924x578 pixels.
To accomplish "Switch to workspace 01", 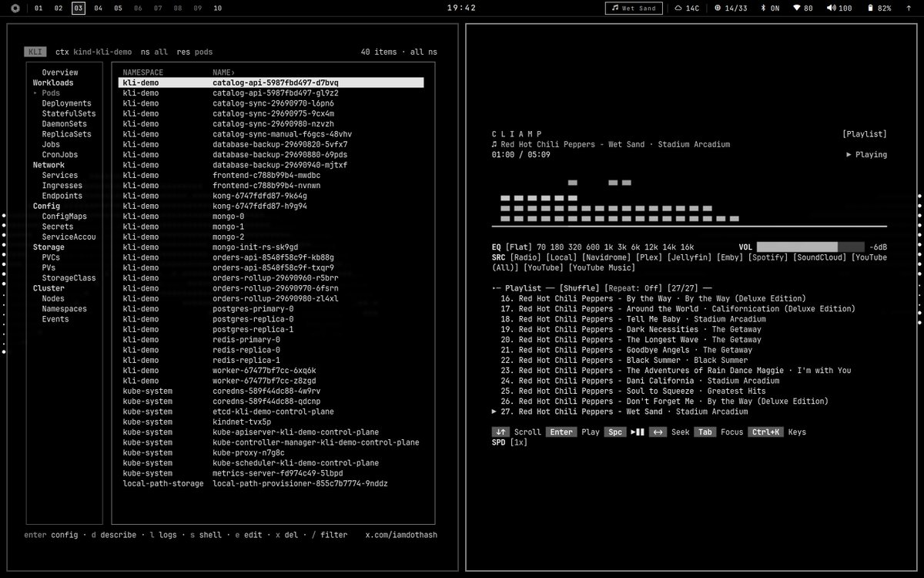I will tap(38, 8).
